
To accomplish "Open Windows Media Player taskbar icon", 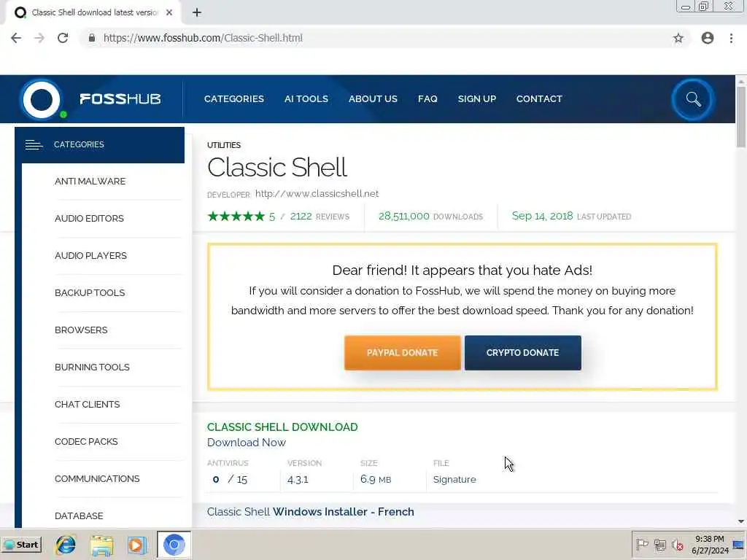I will coord(137,545).
